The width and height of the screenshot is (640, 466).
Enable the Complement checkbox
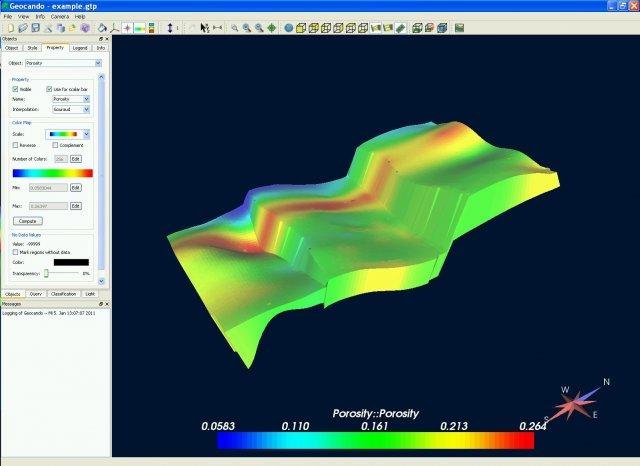click(x=55, y=145)
